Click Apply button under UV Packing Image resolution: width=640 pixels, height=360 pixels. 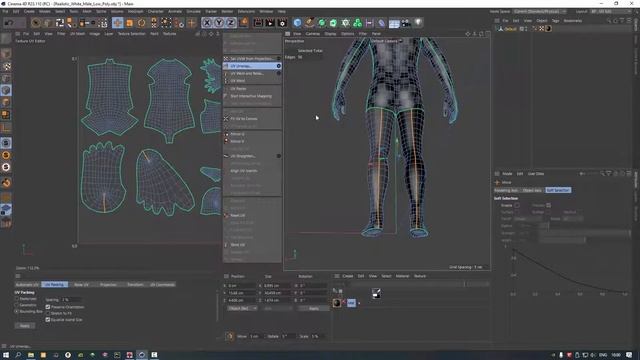25,326
